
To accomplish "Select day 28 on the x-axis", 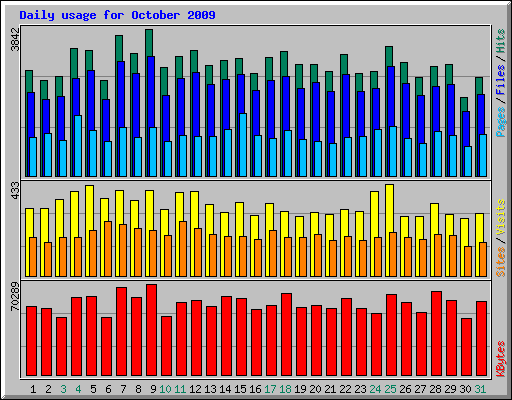I will pyautogui.click(x=435, y=389).
